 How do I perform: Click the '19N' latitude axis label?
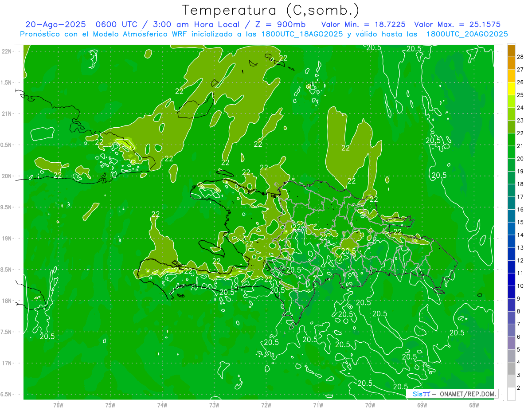(7, 238)
